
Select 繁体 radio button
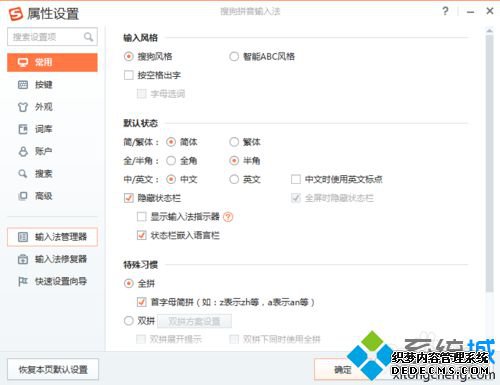click(x=234, y=142)
